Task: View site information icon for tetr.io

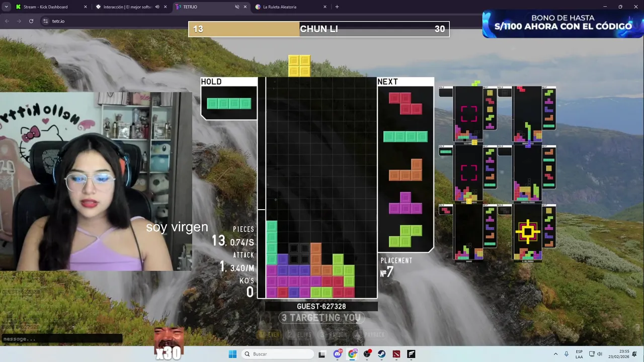Action: [45, 21]
